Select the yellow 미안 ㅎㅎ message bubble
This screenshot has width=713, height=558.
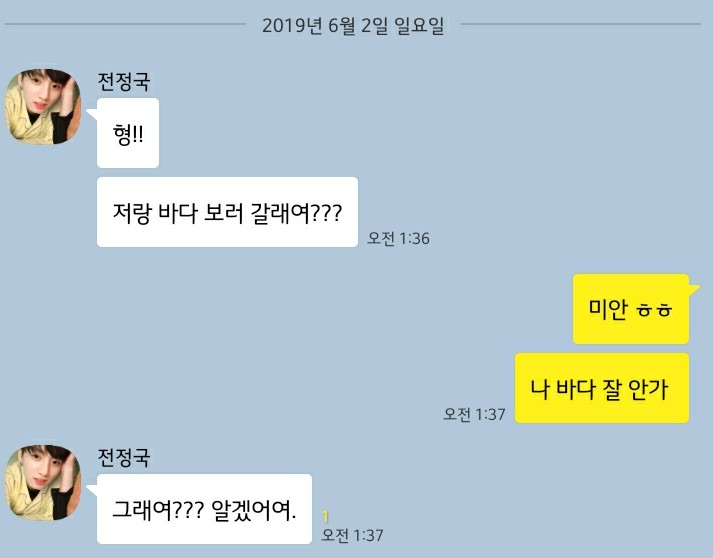click(631, 309)
